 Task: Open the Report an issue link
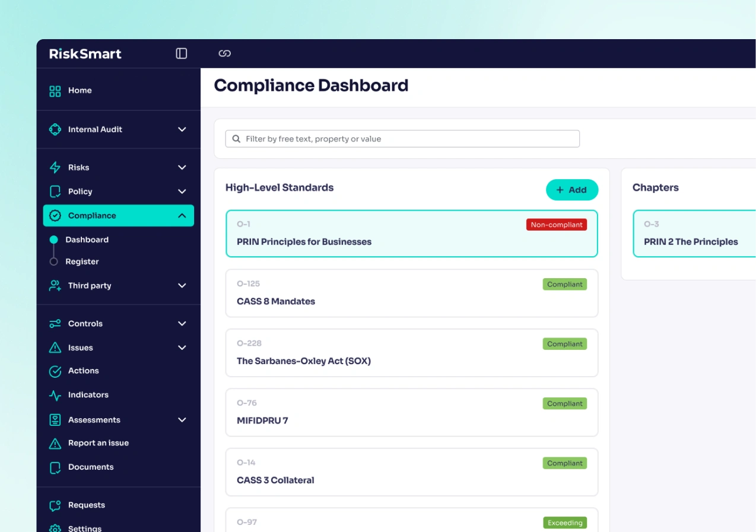pyautogui.click(x=97, y=442)
